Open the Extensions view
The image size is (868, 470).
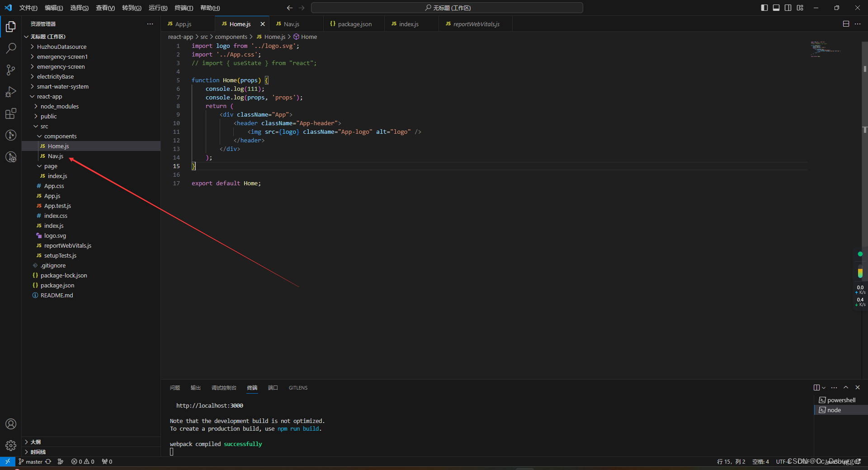[x=11, y=113]
